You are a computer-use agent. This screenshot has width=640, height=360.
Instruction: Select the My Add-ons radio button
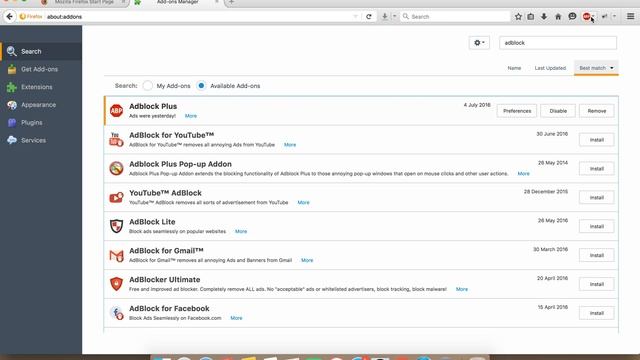tap(148, 86)
